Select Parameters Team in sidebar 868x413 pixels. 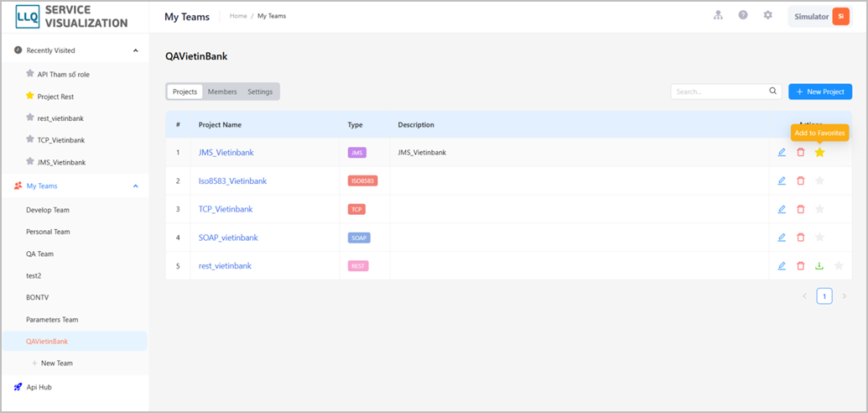(x=52, y=320)
